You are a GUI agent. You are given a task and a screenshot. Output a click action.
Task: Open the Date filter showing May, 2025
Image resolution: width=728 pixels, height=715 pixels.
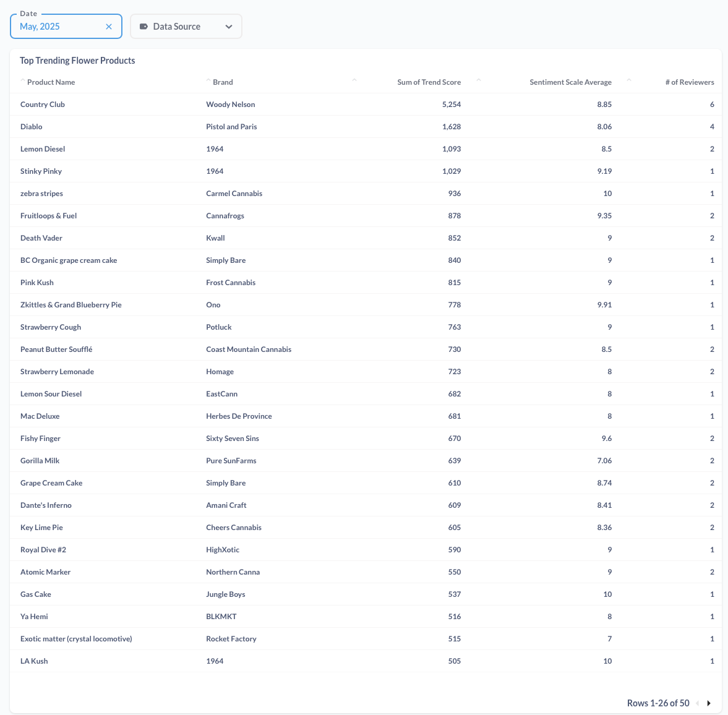(x=66, y=27)
